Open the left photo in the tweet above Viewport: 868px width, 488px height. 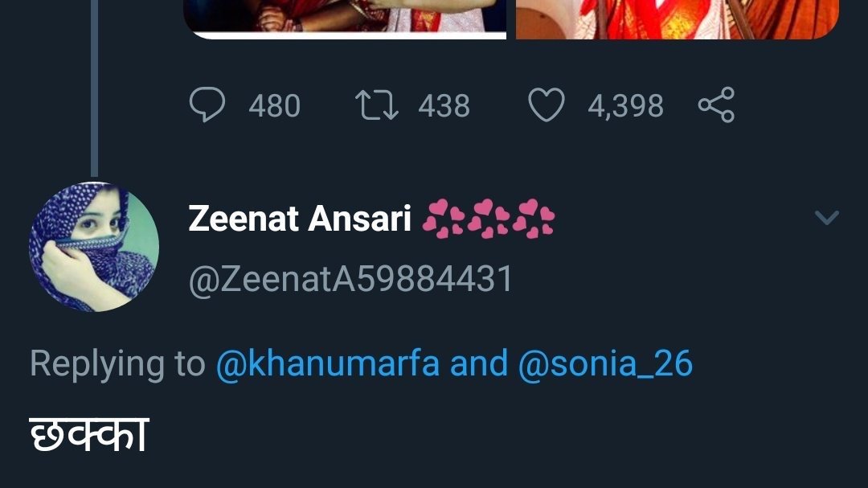tap(346, 18)
